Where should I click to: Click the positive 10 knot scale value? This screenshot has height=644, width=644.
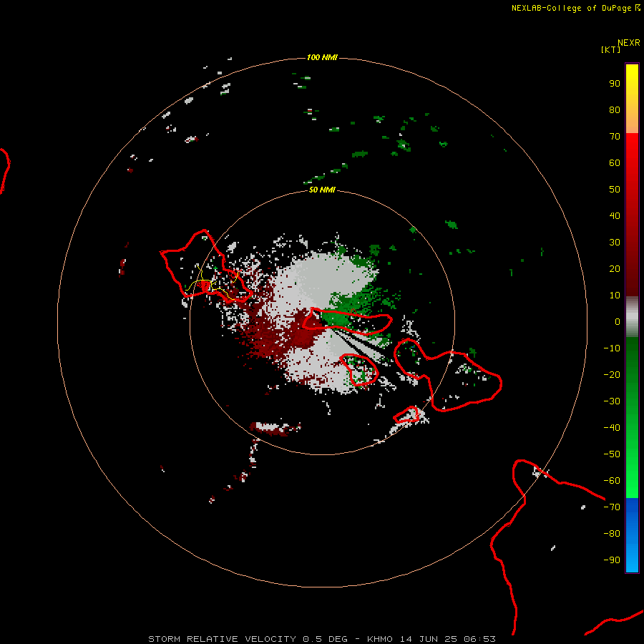click(x=615, y=296)
